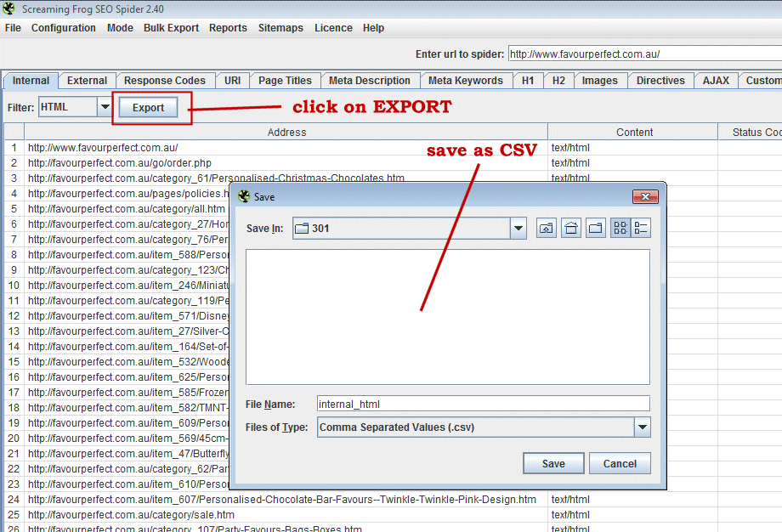Click the empty file list area in Save dialog

pos(448,317)
